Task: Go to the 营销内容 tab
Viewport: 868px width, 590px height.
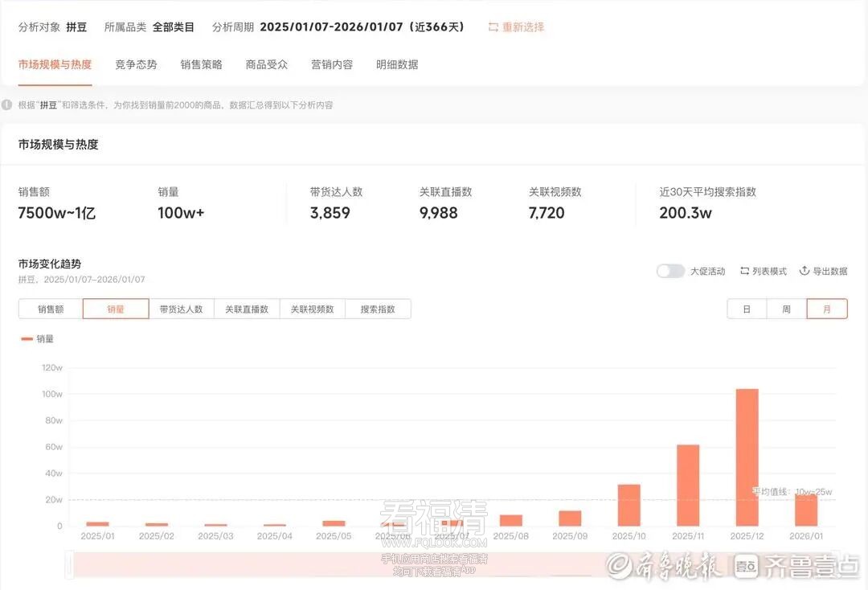Action: (x=332, y=64)
